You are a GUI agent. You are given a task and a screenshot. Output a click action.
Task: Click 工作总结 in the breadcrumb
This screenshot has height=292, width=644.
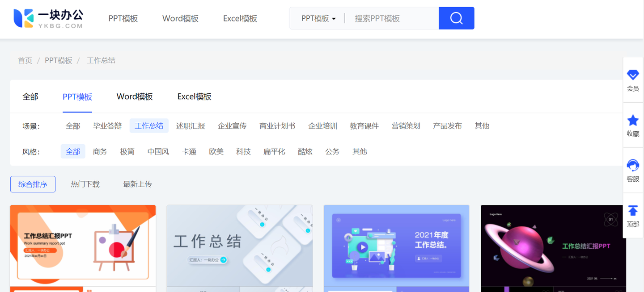coord(101,60)
